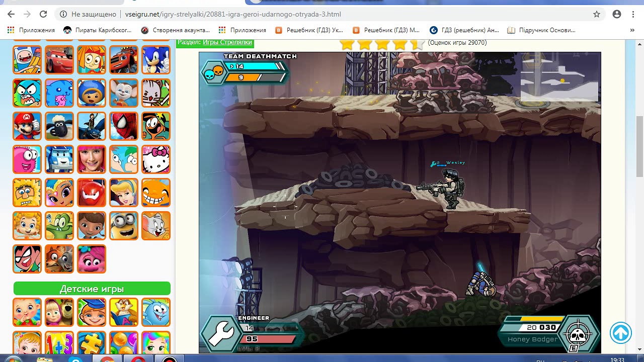Select the pink Trolls Poppy game icon
Image resolution: width=644 pixels, height=362 pixels.
tap(92, 258)
